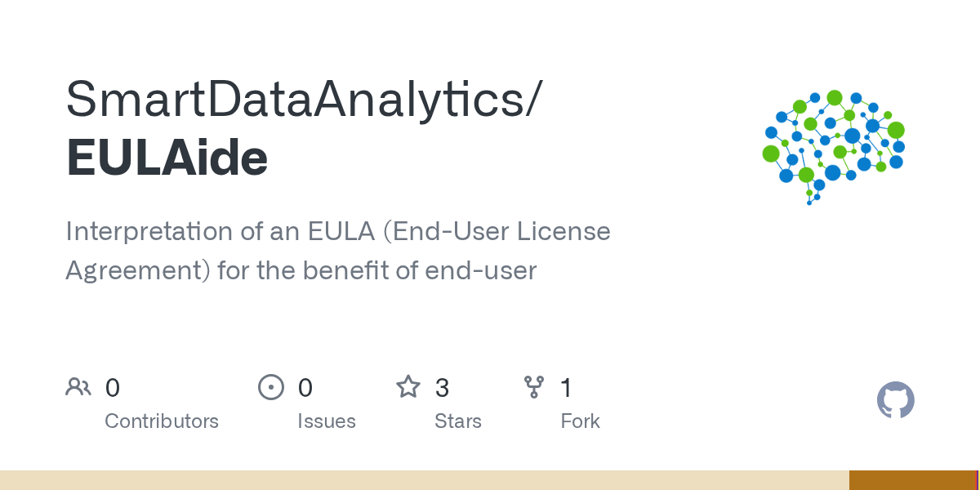
Task: Click description line starting with "Interpretation of an EULA"
Action: coord(338,232)
